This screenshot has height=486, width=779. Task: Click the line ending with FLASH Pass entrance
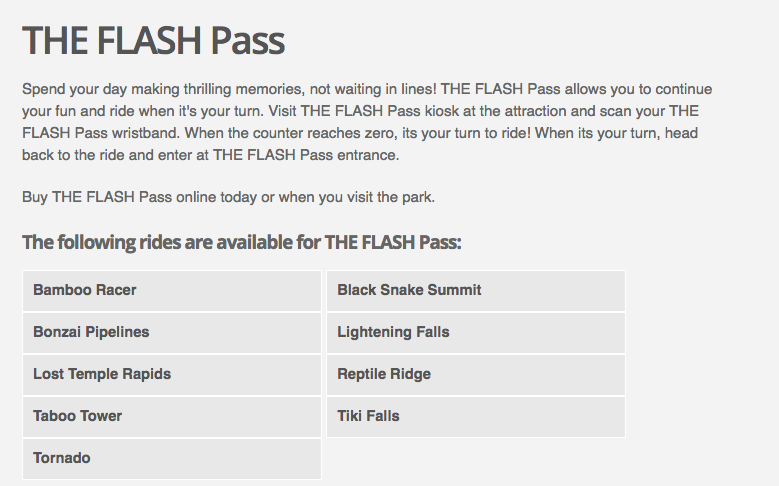(x=211, y=155)
